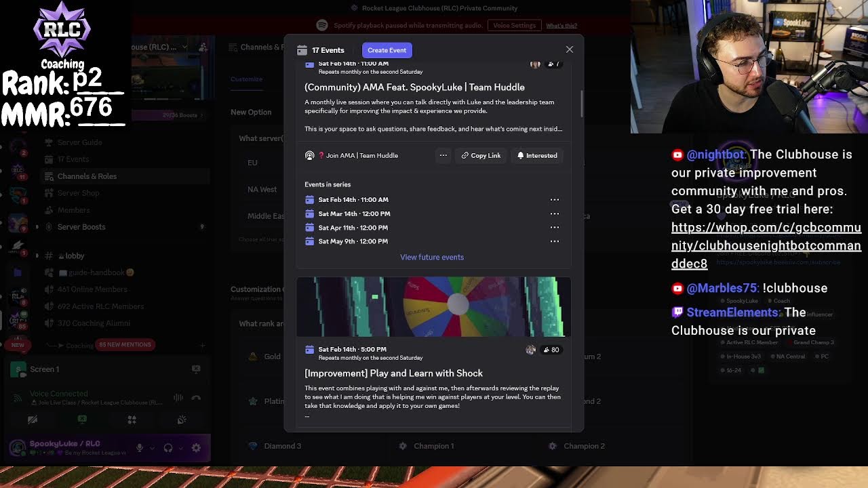
Task: Click the Create Event button
Action: 387,50
